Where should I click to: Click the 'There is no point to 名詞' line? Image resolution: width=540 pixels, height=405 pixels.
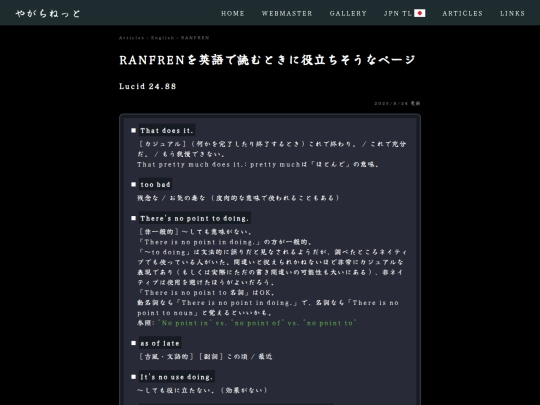(x=206, y=293)
